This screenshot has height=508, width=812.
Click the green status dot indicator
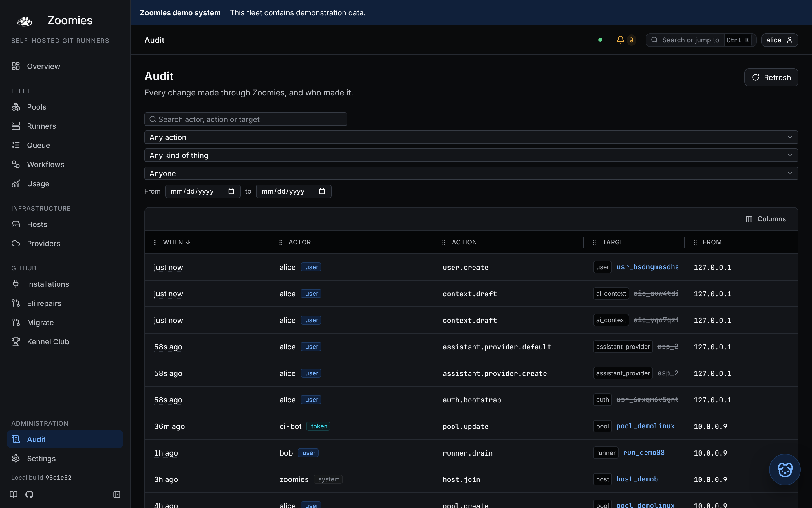coord(600,40)
